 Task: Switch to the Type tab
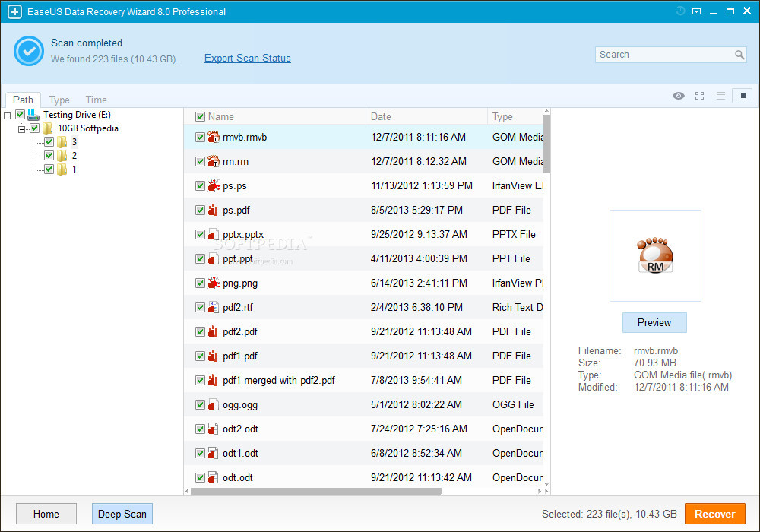pyautogui.click(x=59, y=100)
